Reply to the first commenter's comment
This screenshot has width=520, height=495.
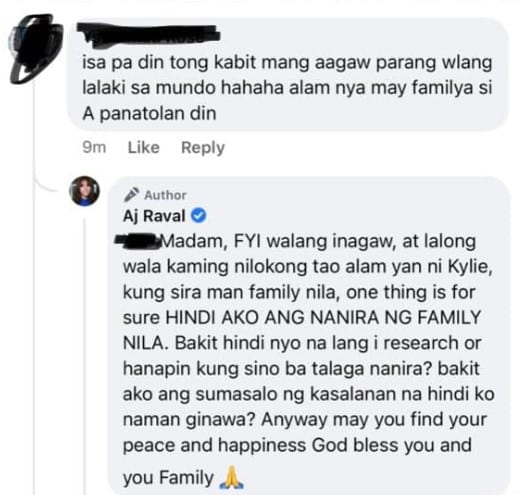tap(203, 148)
